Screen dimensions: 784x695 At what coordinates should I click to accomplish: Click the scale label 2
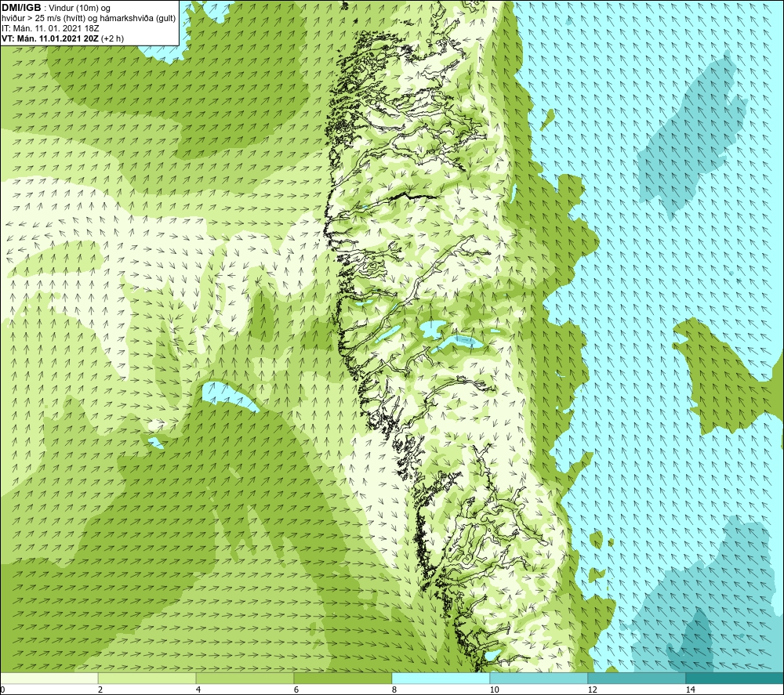coord(100,690)
